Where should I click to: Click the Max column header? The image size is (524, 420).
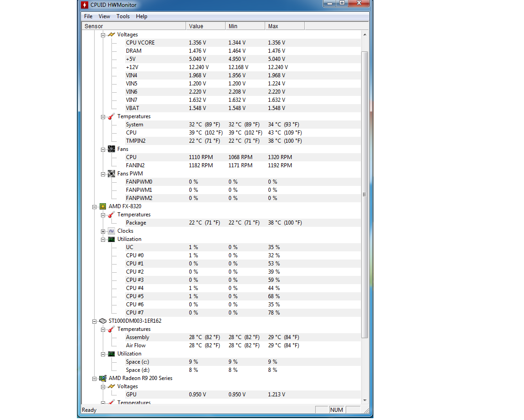284,26
